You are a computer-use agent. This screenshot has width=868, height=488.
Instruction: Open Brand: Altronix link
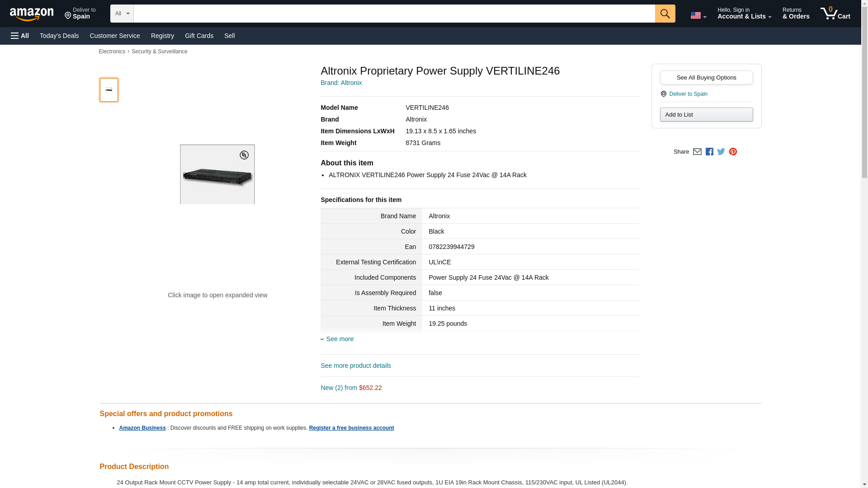[341, 83]
